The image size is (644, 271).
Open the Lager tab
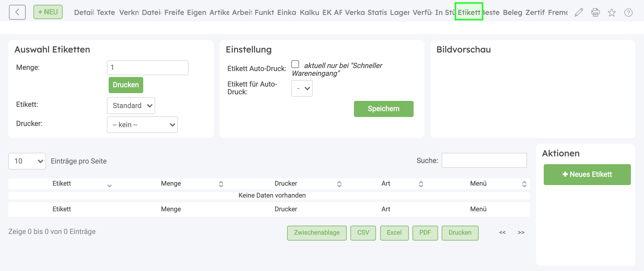tap(400, 13)
